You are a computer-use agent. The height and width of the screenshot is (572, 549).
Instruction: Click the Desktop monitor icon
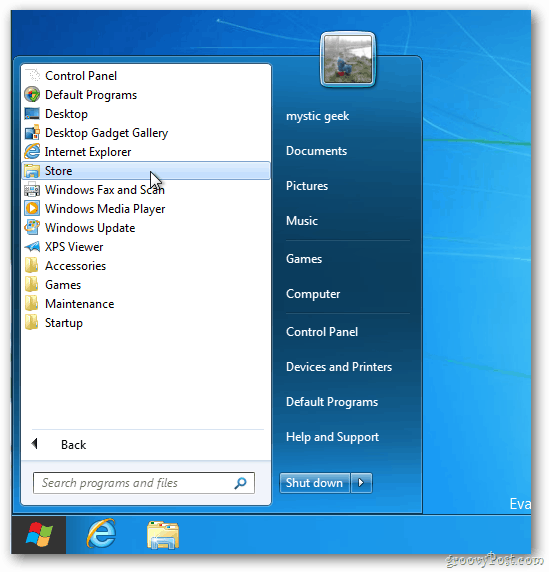point(32,113)
